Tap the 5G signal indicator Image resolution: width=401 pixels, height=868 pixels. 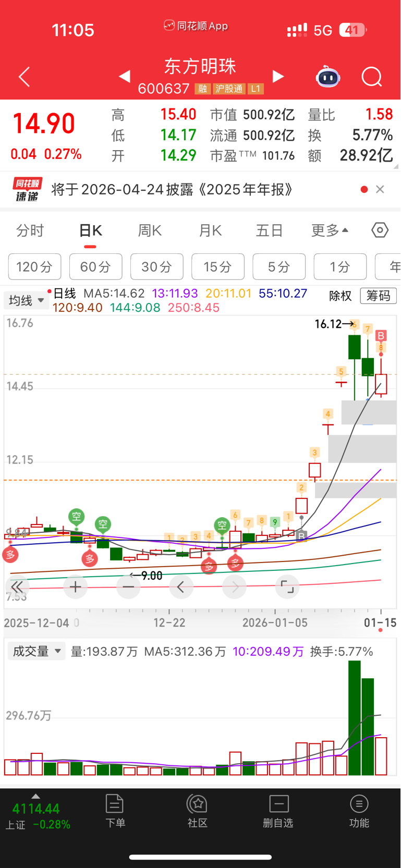[x=323, y=30]
